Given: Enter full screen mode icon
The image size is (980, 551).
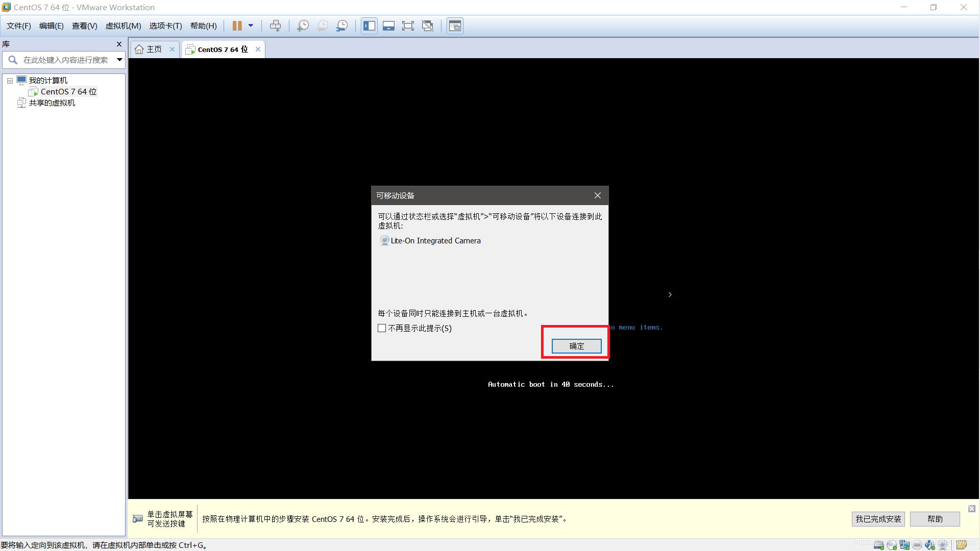Looking at the screenshot, I should tap(408, 26).
